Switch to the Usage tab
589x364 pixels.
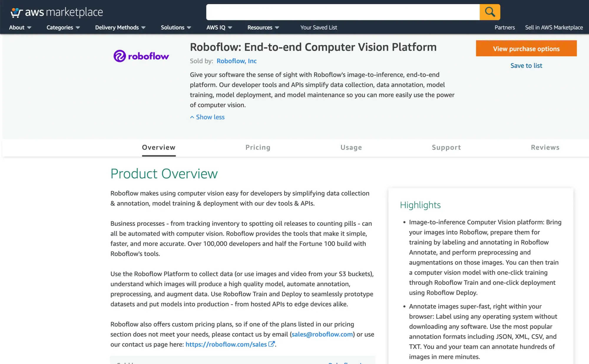[351, 147]
